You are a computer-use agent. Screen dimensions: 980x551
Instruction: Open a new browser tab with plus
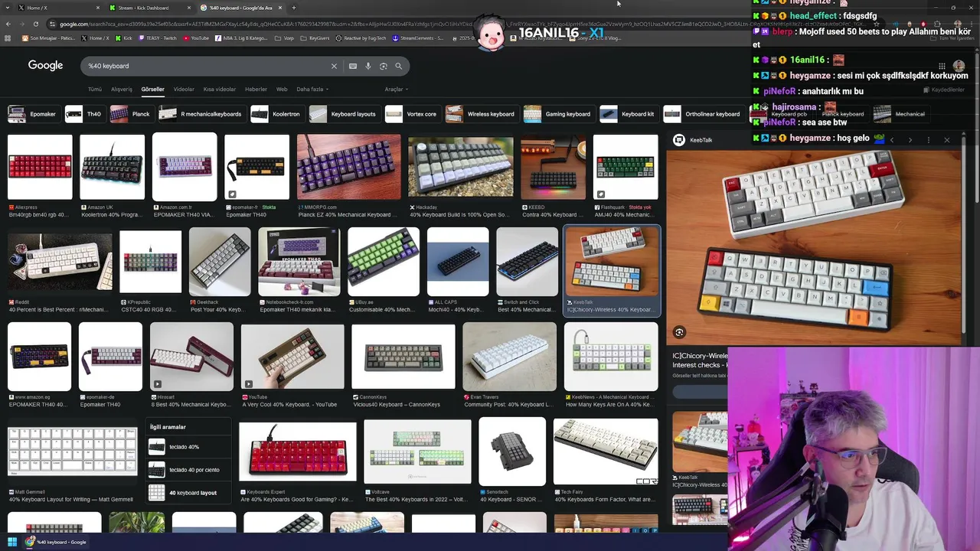coord(294,8)
